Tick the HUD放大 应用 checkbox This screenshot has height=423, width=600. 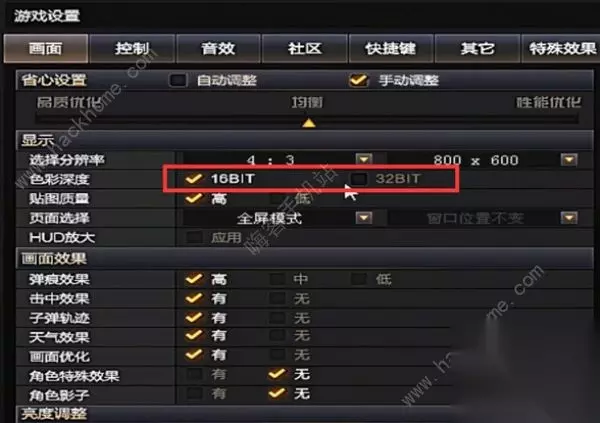click(x=194, y=237)
